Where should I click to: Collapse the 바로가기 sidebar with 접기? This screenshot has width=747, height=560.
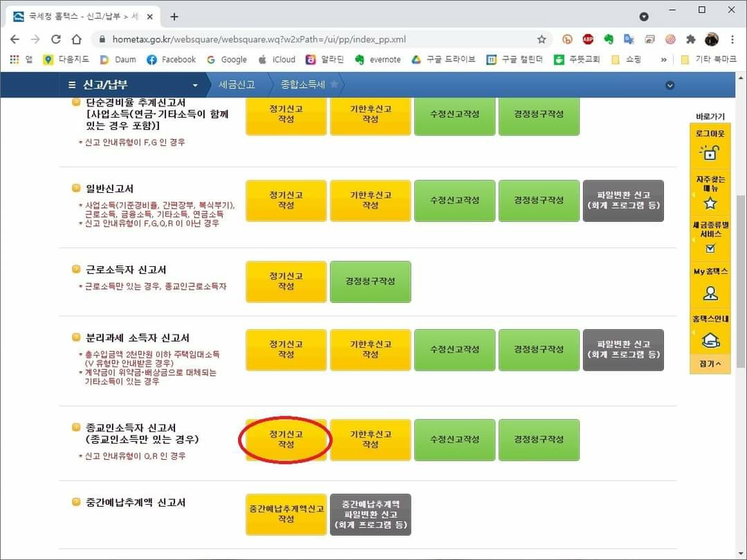pyautogui.click(x=710, y=364)
